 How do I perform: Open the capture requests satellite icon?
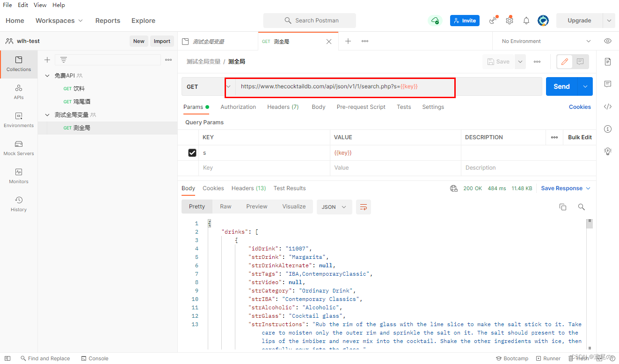point(493,21)
